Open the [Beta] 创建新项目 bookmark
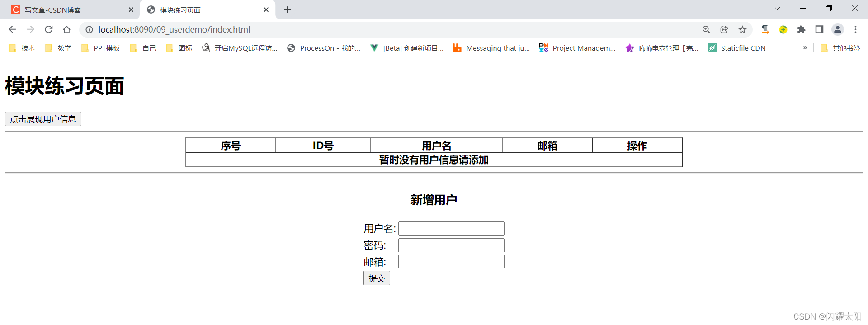The height and width of the screenshot is (325, 868). click(x=407, y=48)
